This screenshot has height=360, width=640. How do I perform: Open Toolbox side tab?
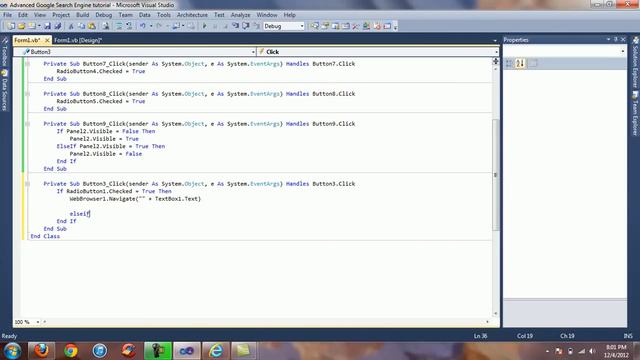pyautogui.click(x=4, y=52)
